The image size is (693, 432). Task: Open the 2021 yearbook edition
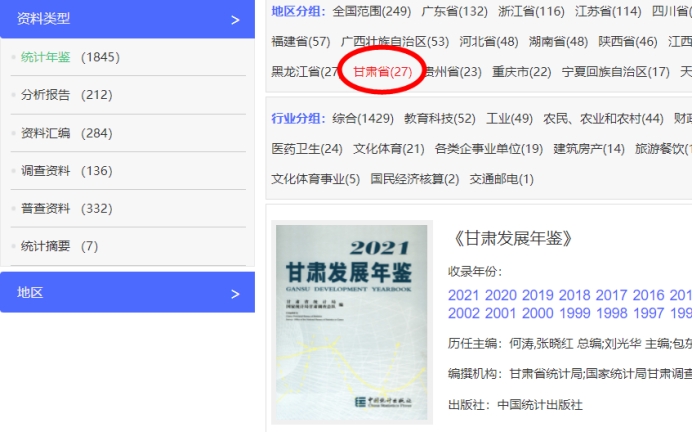coord(463,295)
